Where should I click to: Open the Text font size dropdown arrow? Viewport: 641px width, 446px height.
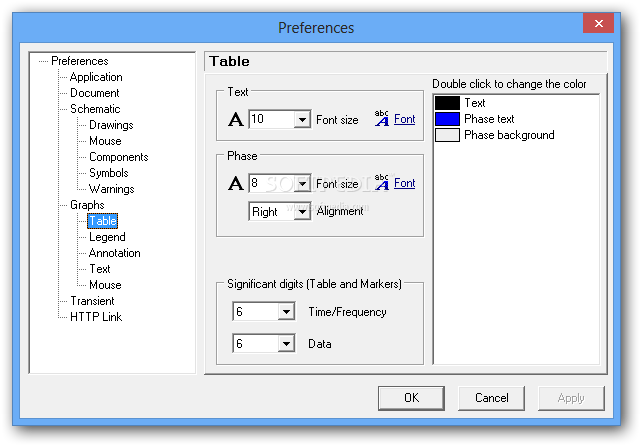pos(302,120)
